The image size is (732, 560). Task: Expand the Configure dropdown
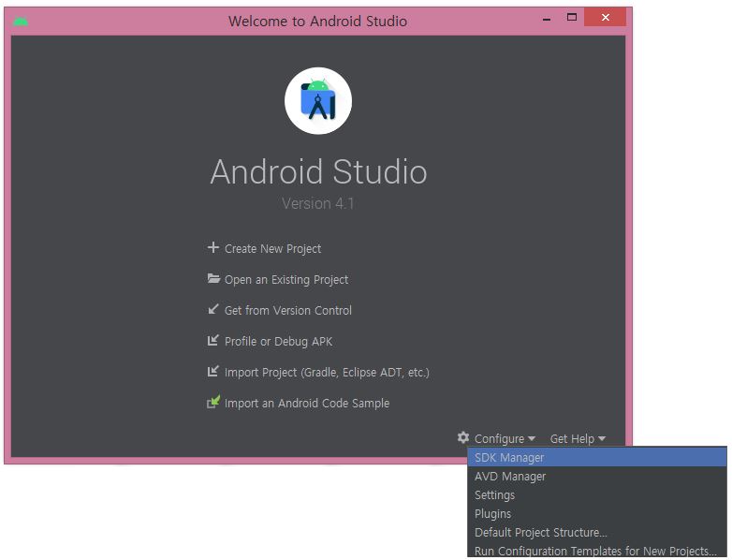[505, 438]
